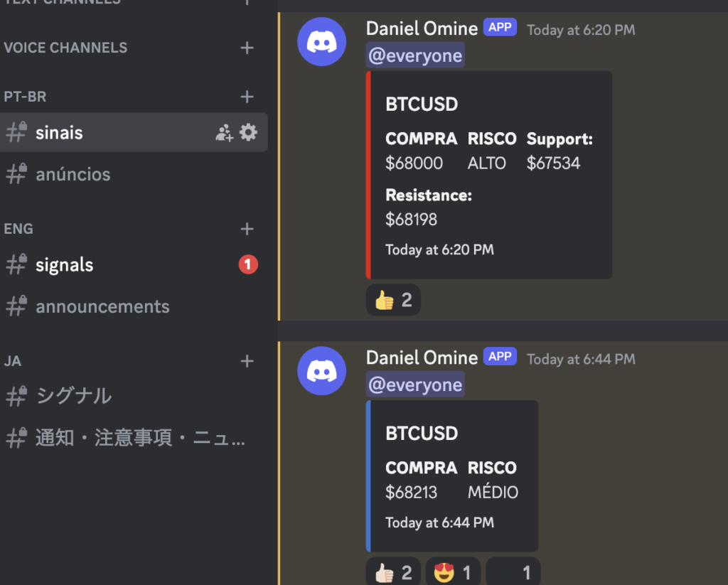
Task: Collapse the VOICE CHANNELS category
Action: [65, 48]
